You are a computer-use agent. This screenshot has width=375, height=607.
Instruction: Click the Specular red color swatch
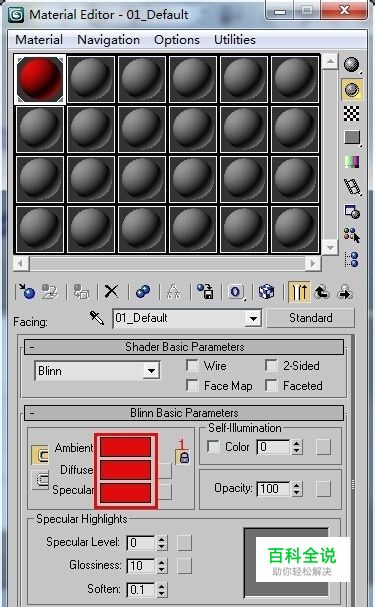(125, 492)
